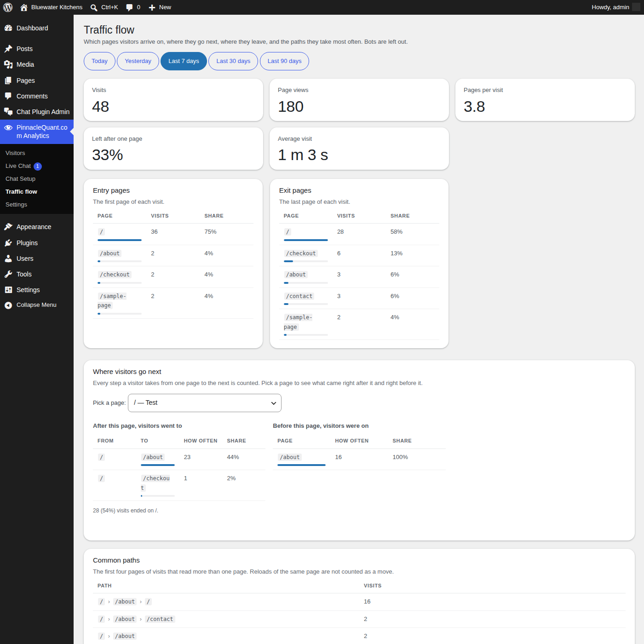
Task: Click the "28 (54%) visits ended on /." note
Action: point(126,511)
